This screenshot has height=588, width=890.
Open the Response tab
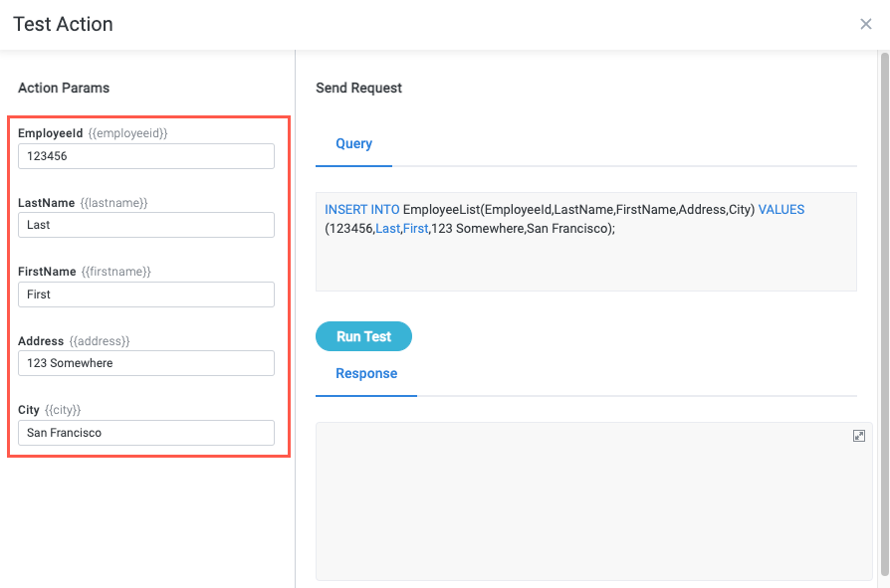click(x=366, y=373)
